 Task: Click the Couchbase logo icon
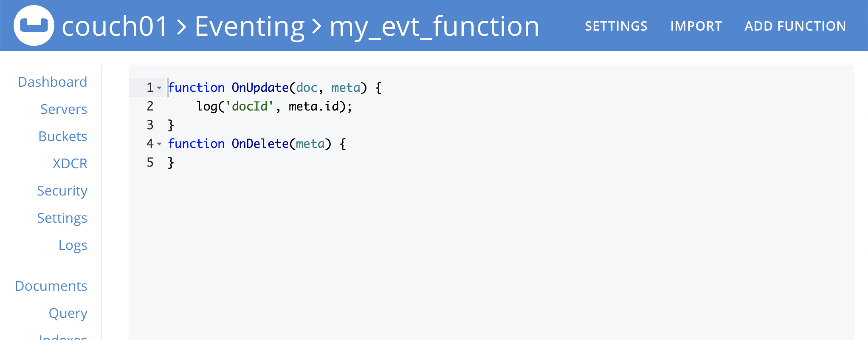pos(34,25)
